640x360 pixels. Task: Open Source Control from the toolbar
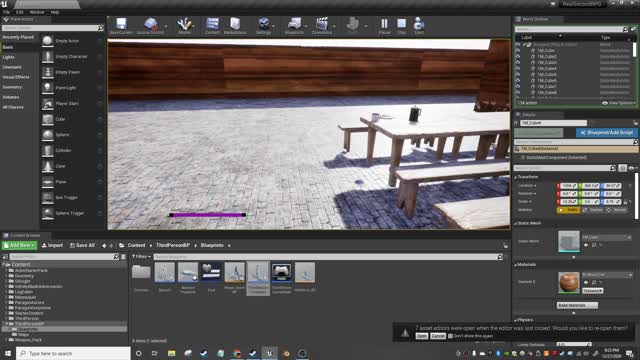point(151,25)
